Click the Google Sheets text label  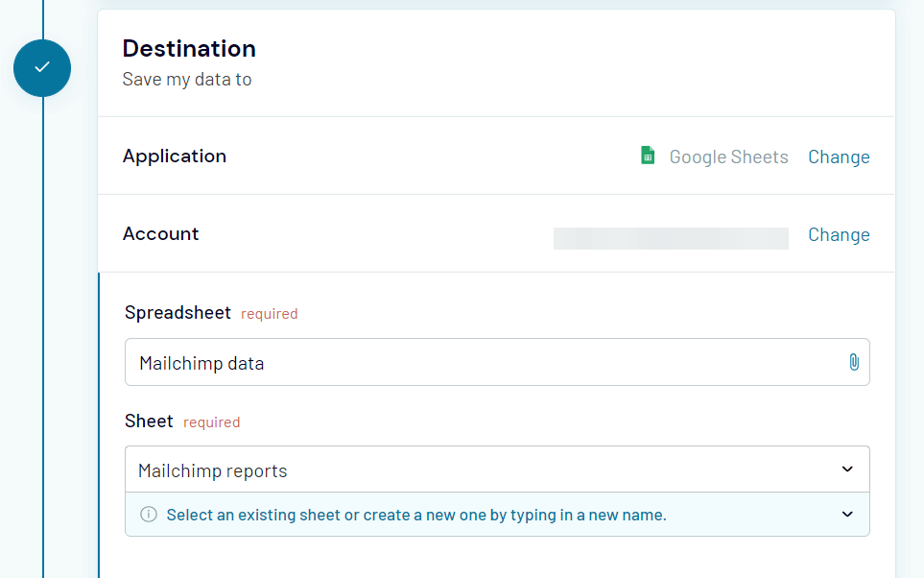click(728, 157)
